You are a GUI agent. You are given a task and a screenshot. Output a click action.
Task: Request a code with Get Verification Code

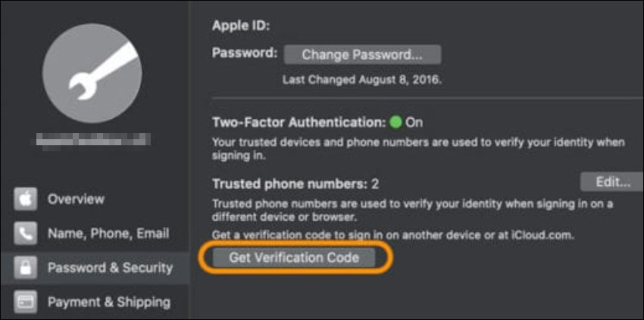[294, 258]
